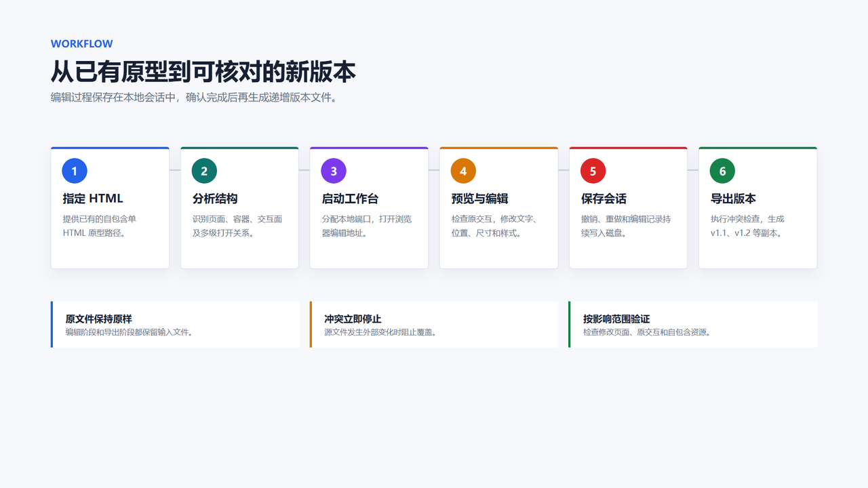The image size is (868, 488).
Task: Click description 识别页面、容器、交互面及多级打开关系
Action: 237,226
